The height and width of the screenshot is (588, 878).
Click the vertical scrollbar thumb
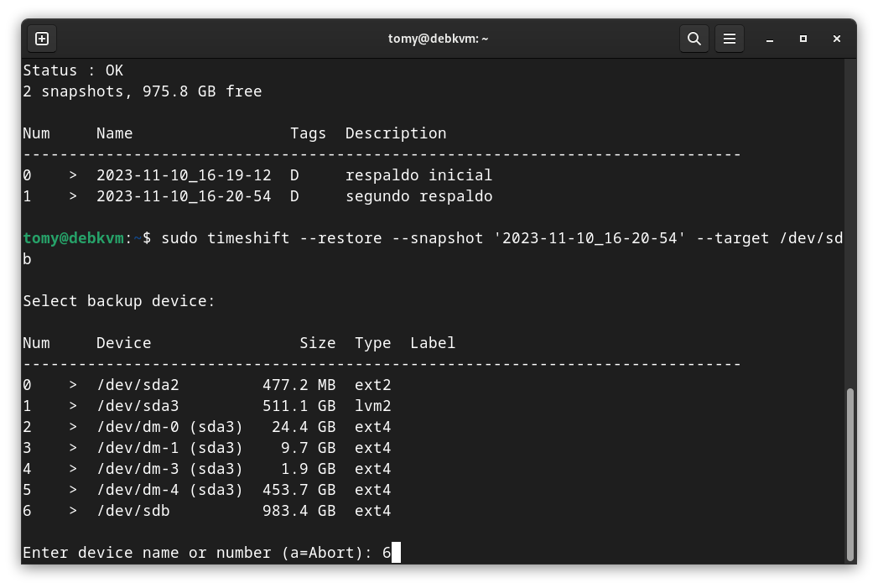coord(850,474)
